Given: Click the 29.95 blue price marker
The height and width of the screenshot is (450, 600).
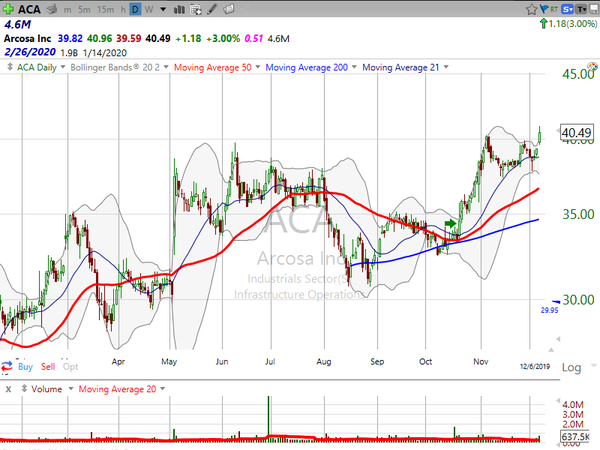Looking at the screenshot, I should [x=550, y=310].
